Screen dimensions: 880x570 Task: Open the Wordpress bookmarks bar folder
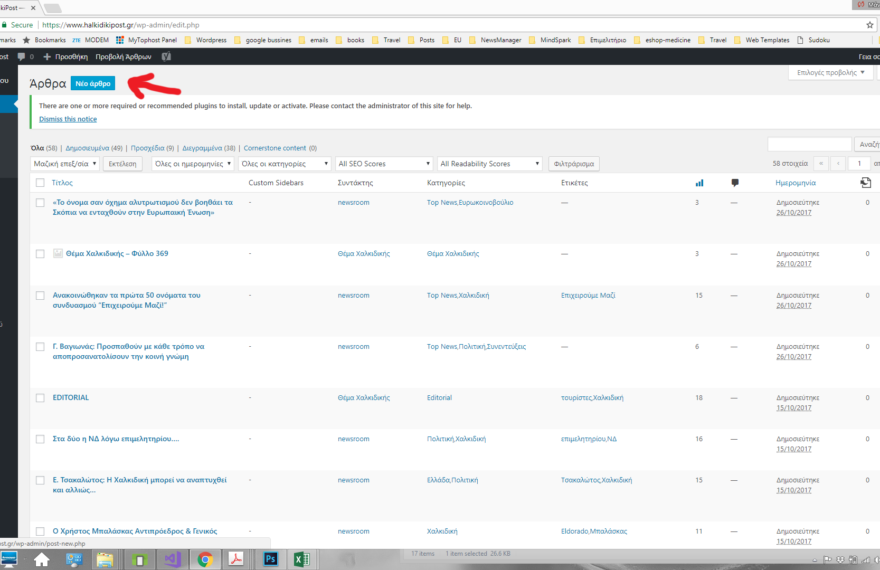[x=207, y=40]
